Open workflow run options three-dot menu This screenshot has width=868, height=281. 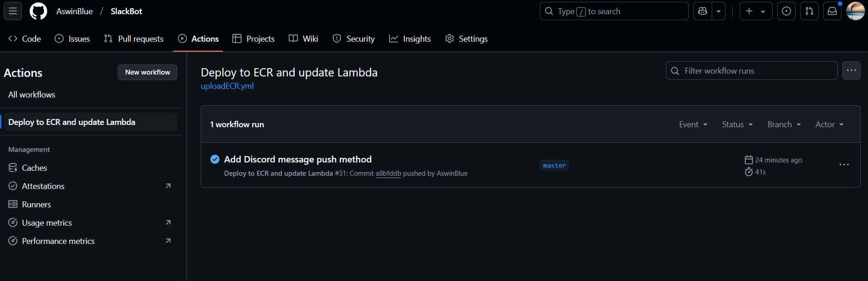[x=844, y=165]
